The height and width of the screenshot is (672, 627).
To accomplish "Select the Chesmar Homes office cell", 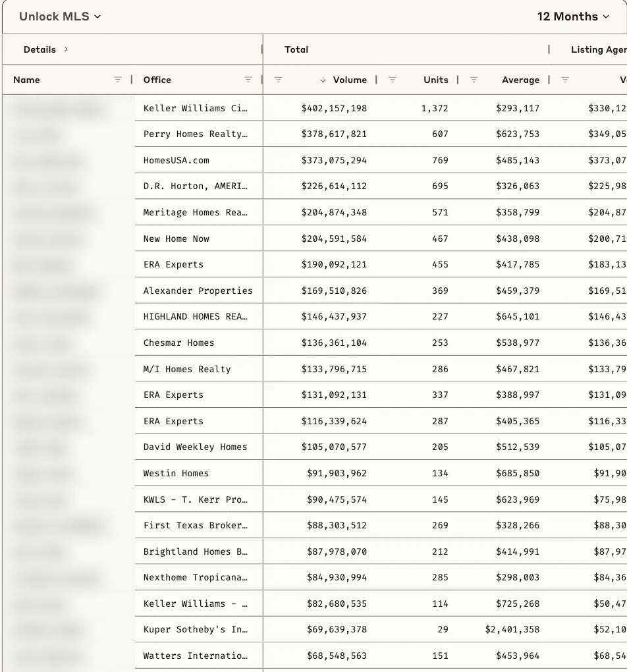I will click(x=199, y=343).
